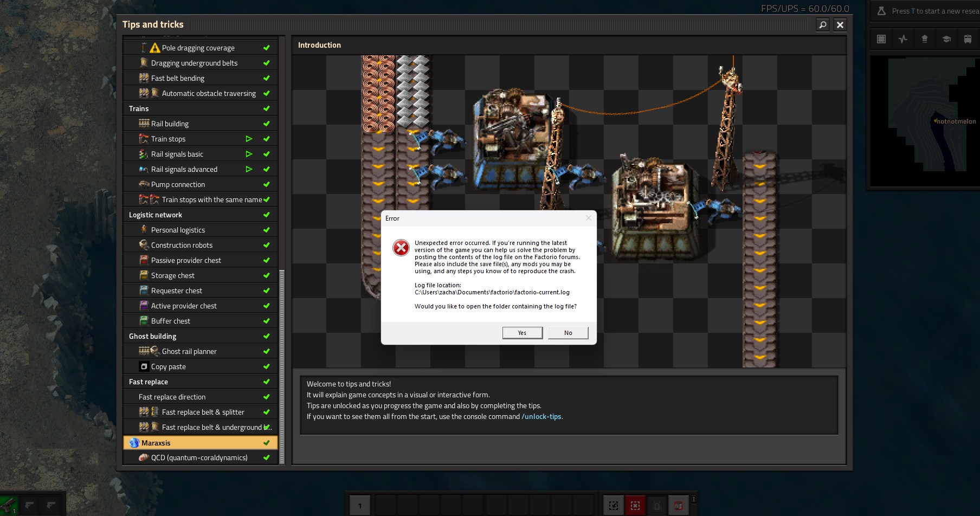The height and width of the screenshot is (516, 980).
Task: Select the Active provider chest tip
Action: pos(201,306)
